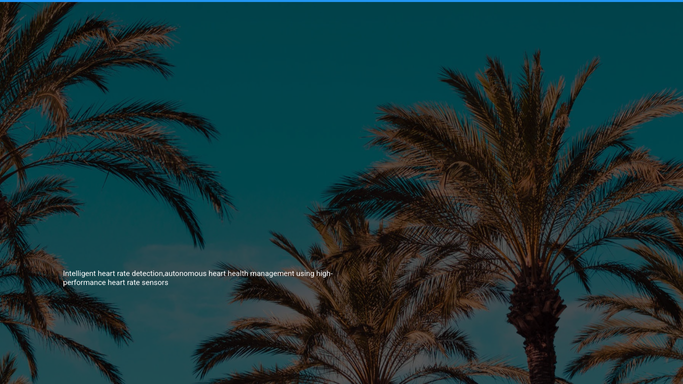Click the word "management" in the caption
683x384 pixels.
tap(272, 274)
